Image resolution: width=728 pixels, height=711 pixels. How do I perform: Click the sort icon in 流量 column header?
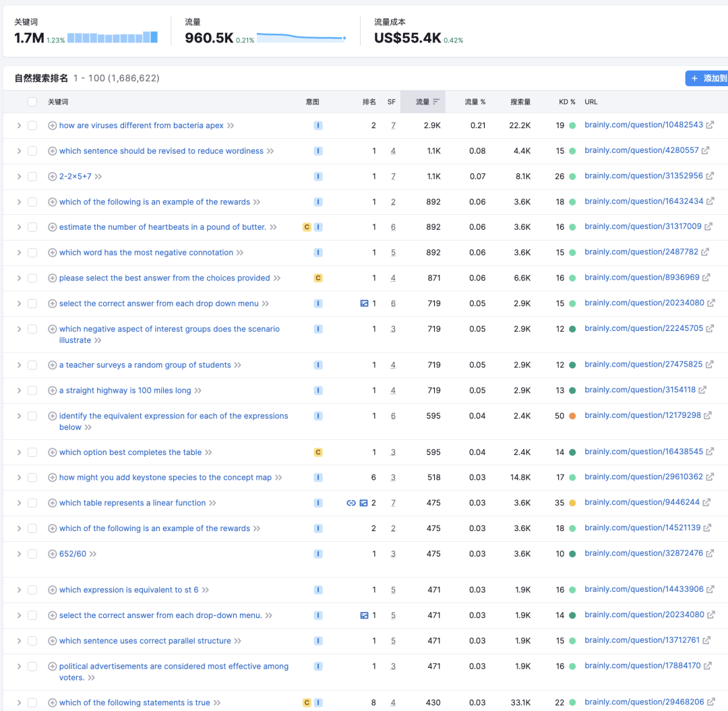pyautogui.click(x=436, y=102)
